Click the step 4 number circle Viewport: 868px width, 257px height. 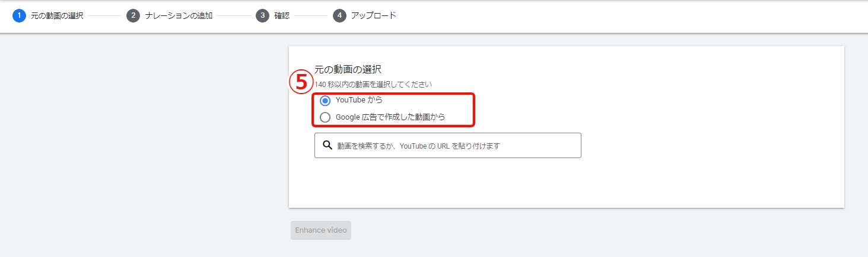click(339, 16)
